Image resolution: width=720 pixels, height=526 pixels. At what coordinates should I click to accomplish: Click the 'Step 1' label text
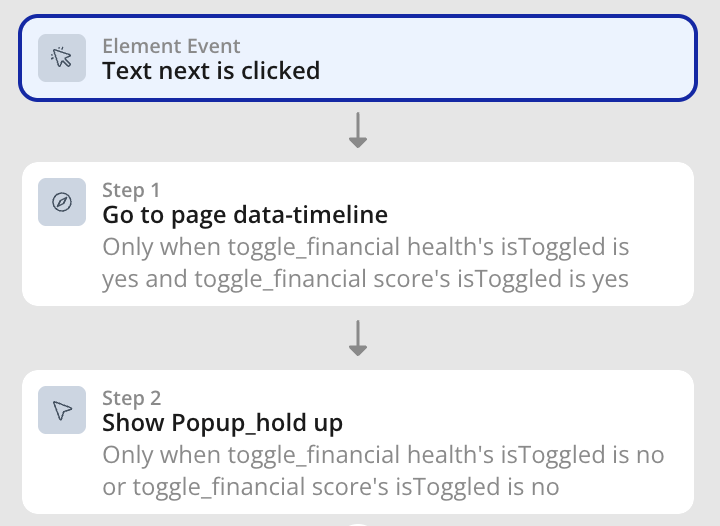131,190
